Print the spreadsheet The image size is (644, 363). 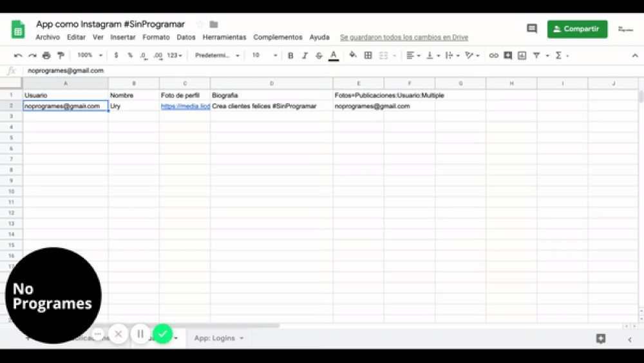pyautogui.click(x=46, y=55)
